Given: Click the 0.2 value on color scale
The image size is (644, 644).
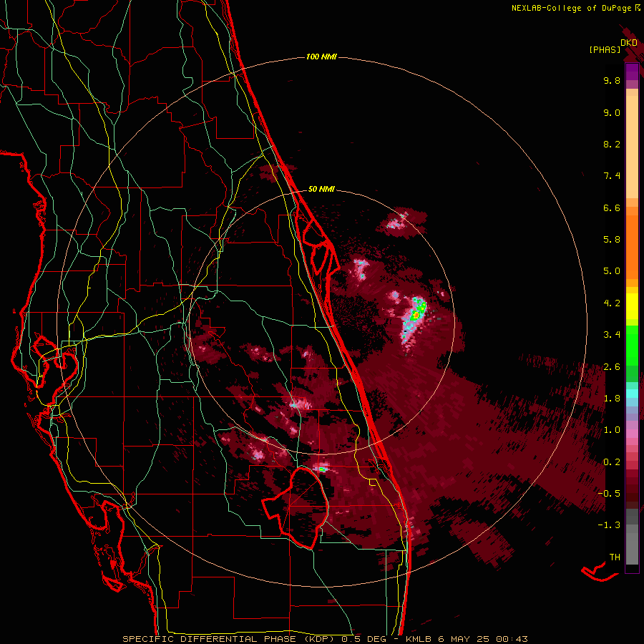Looking at the screenshot, I should pyautogui.click(x=612, y=462).
